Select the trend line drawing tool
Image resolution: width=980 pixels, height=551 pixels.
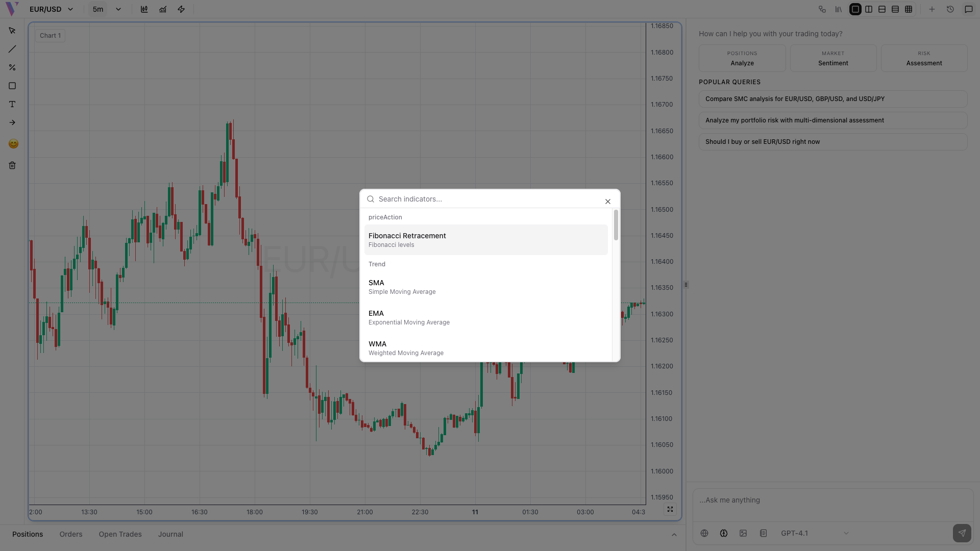pyautogui.click(x=12, y=49)
